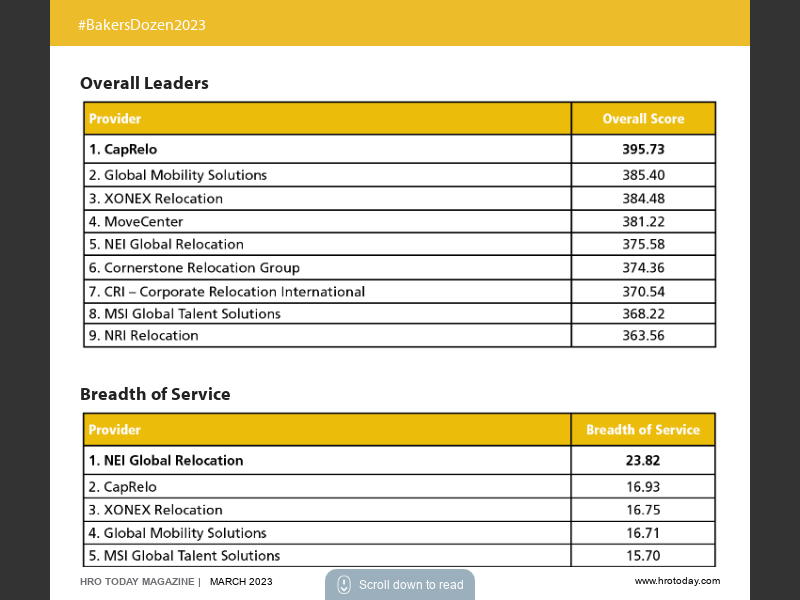Select "2. Global Mobility Solutions" in Overall Leaders
Screen dimensions: 800x600
point(177,175)
